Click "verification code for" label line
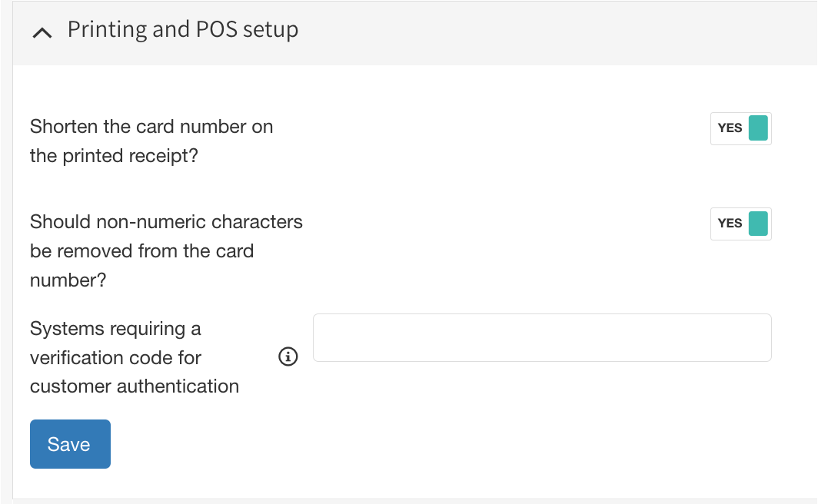Image resolution: width=818 pixels, height=504 pixels. (115, 357)
